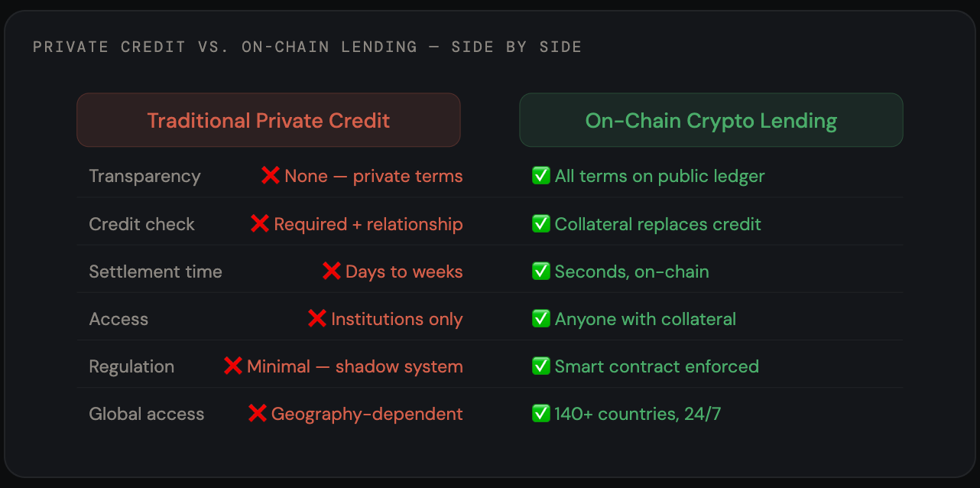Click the red X beside Institutions only
The image size is (980, 488).
317,318
